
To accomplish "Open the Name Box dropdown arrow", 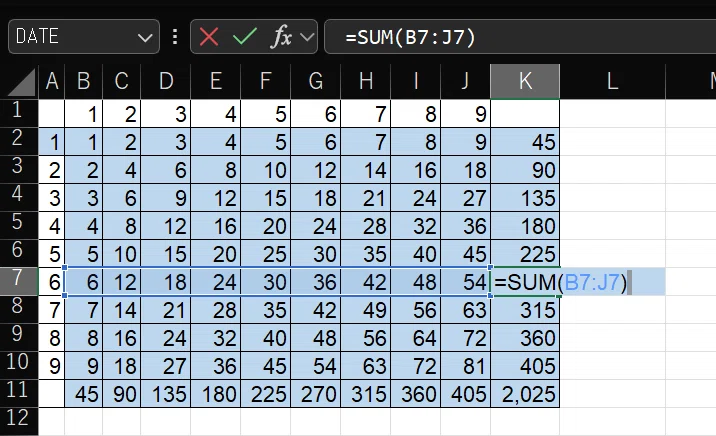I will pyautogui.click(x=145, y=37).
